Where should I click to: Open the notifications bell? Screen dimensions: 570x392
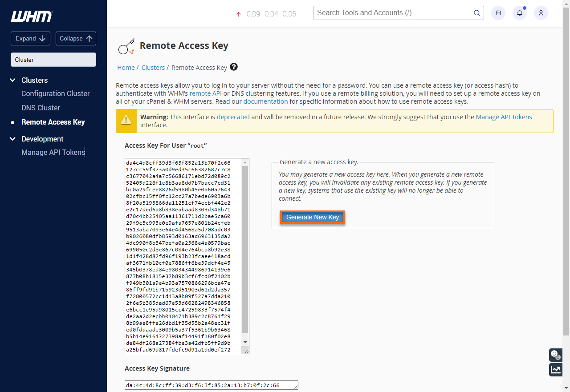519,13
